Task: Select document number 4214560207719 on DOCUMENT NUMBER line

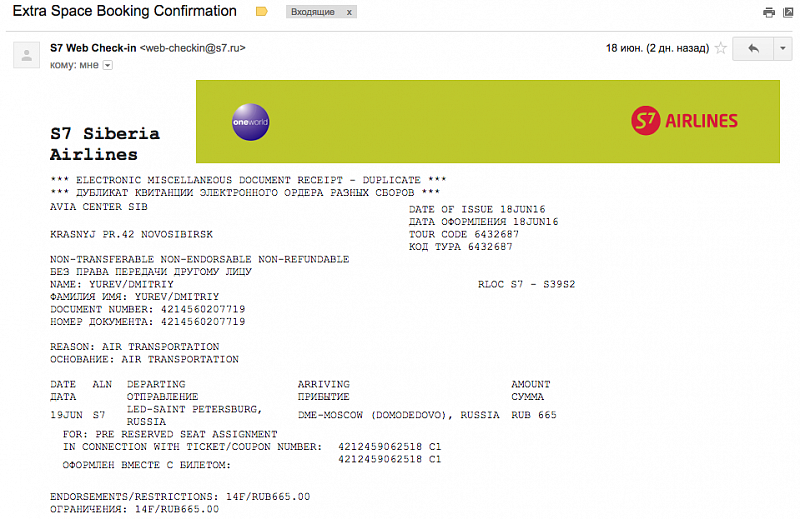Action: (203, 309)
